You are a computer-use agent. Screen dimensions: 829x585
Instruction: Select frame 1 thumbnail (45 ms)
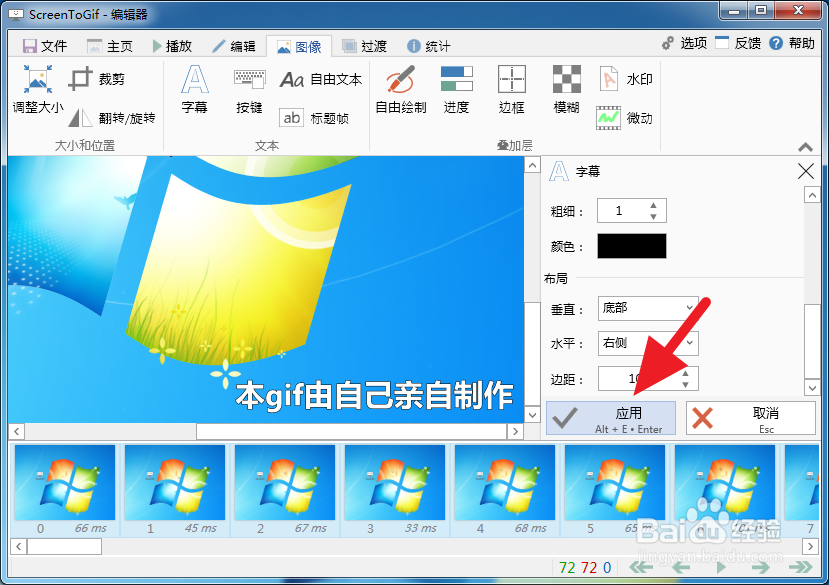tap(174, 489)
